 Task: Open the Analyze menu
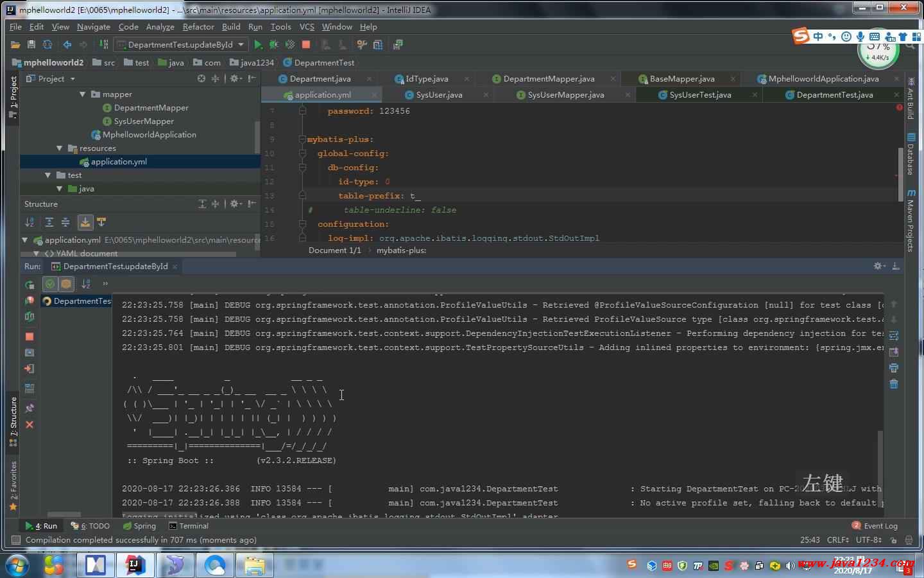pyautogui.click(x=160, y=27)
